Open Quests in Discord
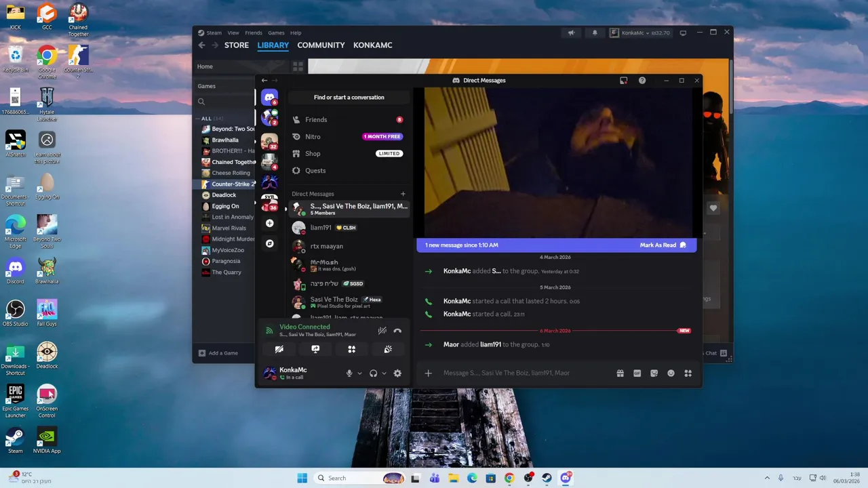This screenshot has width=868, height=488. [349, 170]
